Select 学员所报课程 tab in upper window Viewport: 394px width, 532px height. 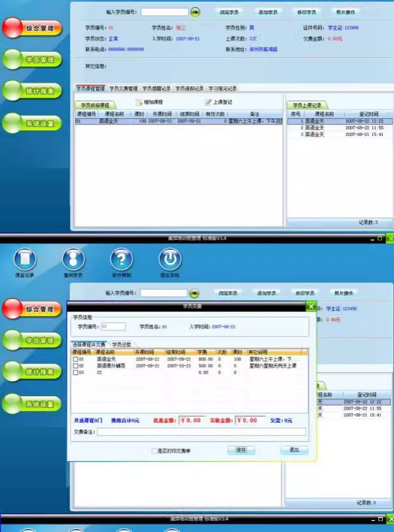coord(95,105)
